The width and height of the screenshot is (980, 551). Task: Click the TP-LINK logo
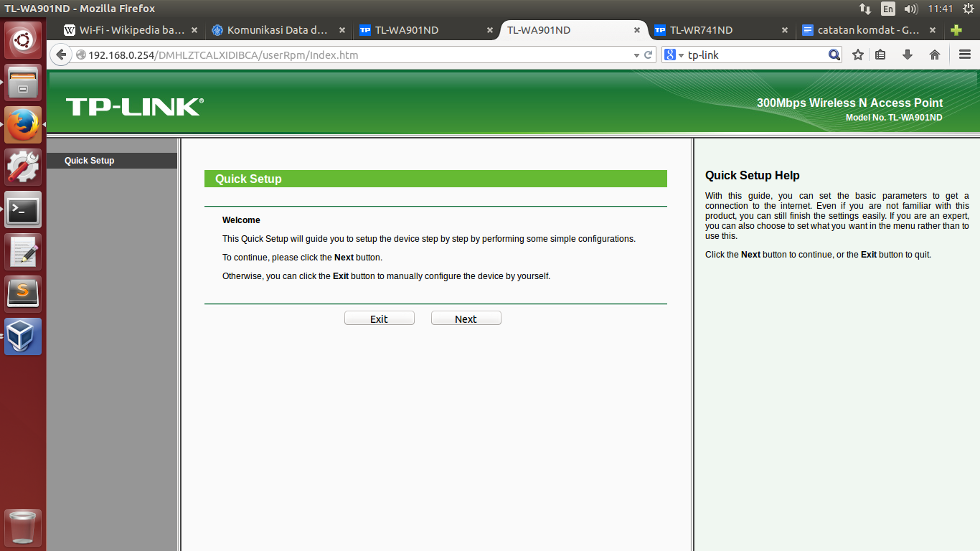(x=135, y=107)
